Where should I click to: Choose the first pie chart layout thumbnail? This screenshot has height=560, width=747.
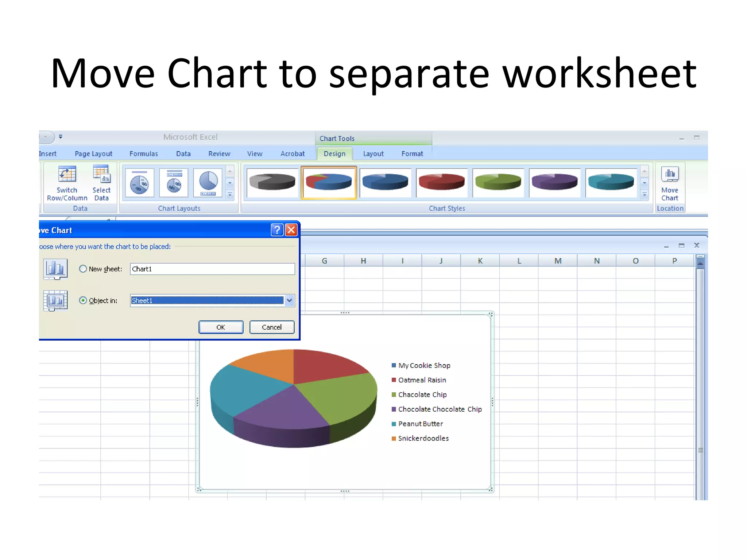point(140,182)
